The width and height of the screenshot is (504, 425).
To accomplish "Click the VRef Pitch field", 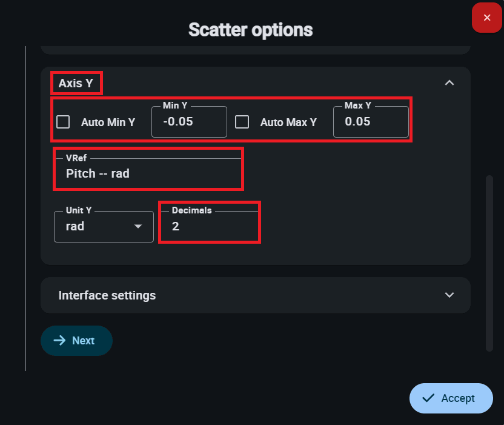I will coord(148,173).
